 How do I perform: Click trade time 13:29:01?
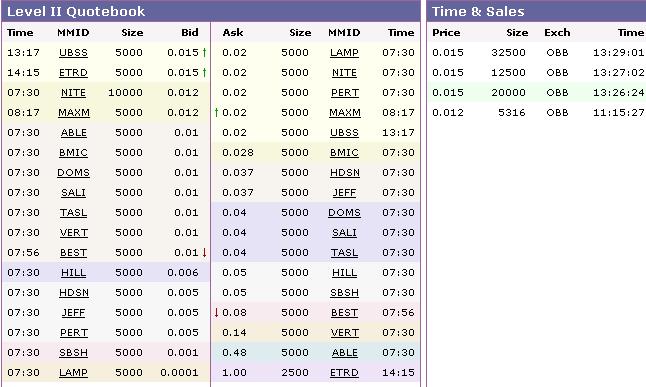tap(619, 52)
